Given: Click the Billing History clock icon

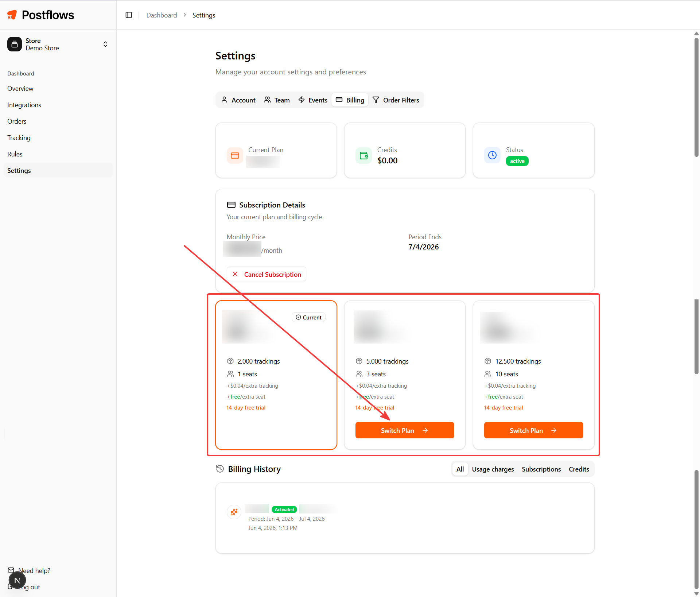Looking at the screenshot, I should click(x=220, y=469).
